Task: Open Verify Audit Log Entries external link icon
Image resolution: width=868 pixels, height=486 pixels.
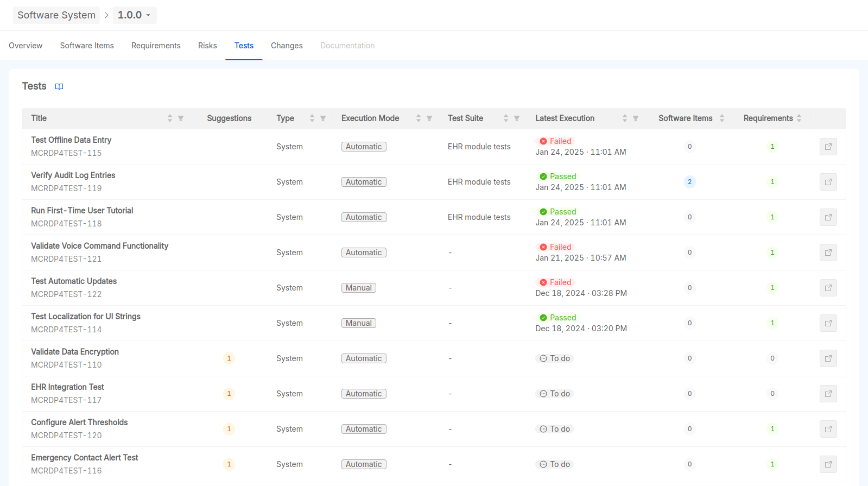Action: pyautogui.click(x=828, y=182)
